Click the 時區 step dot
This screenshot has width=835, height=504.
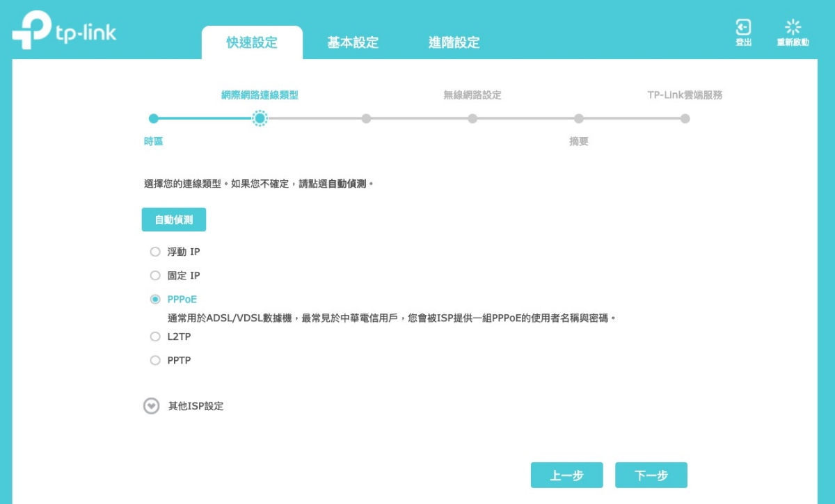pyautogui.click(x=154, y=119)
